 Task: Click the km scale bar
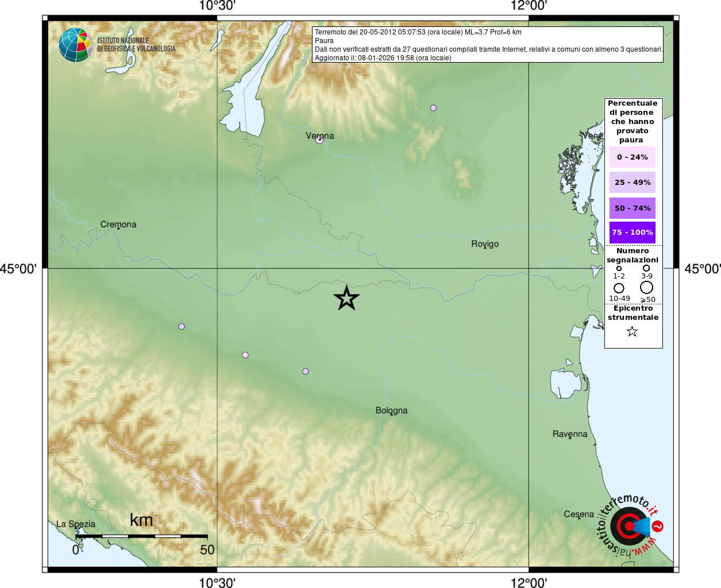tap(141, 536)
